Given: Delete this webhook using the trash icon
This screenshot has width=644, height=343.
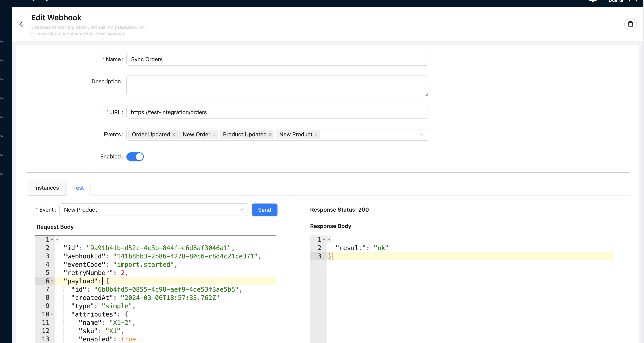Looking at the screenshot, I should pyautogui.click(x=631, y=24).
